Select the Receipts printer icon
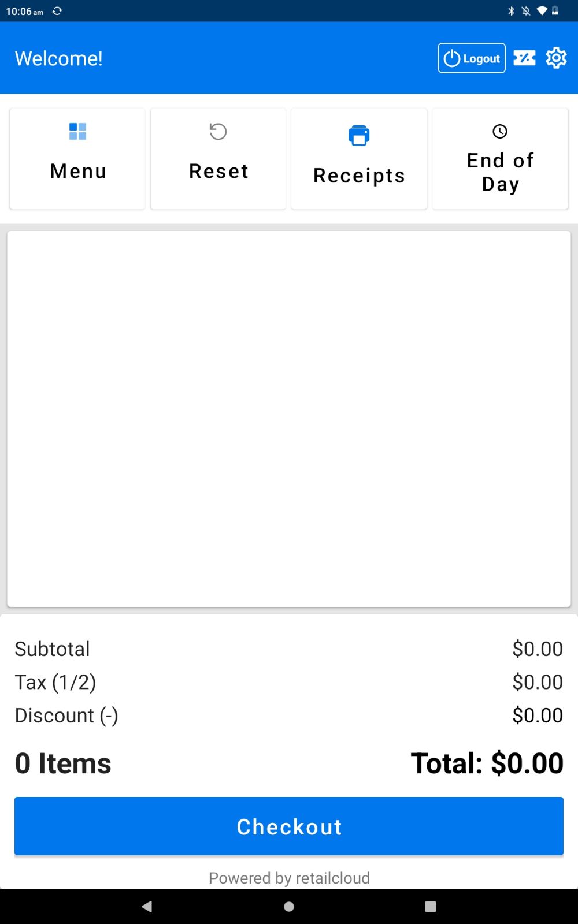This screenshot has width=578, height=924. coord(359,135)
